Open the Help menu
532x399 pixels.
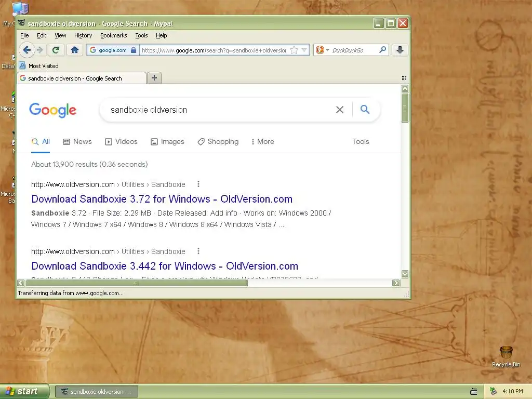pyautogui.click(x=161, y=35)
